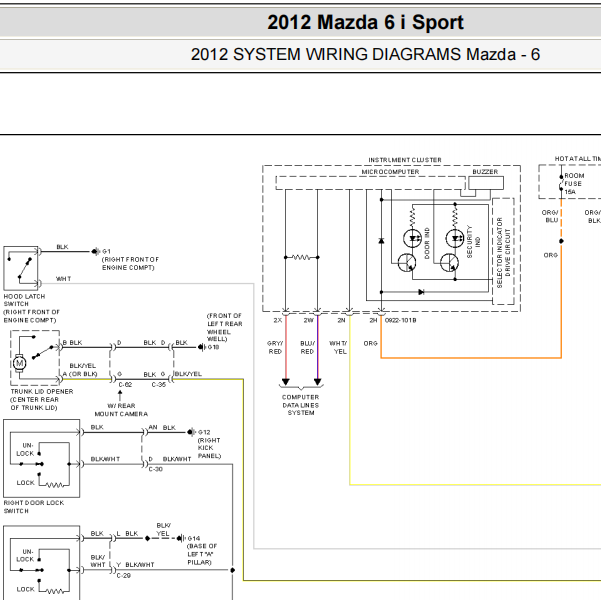Click the trunk lid opener motor symbol
The height and width of the screenshot is (600, 601).
pos(19,363)
